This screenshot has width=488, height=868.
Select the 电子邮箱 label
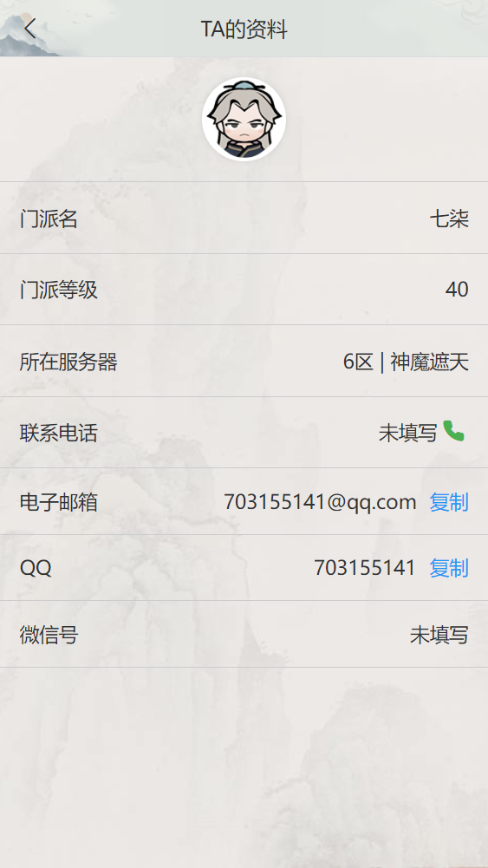point(59,502)
